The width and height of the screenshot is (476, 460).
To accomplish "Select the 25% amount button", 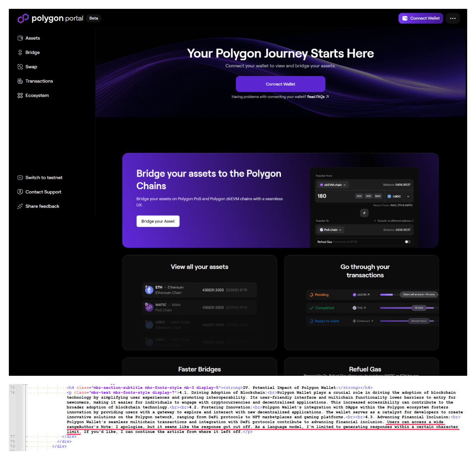I will point(359,196).
